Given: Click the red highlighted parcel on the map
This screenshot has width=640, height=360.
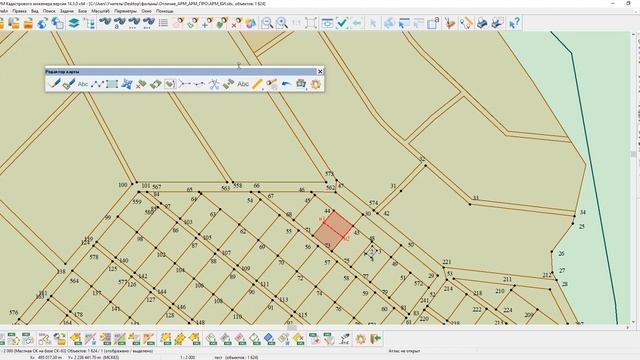Looking at the screenshot, I should coord(333,231).
